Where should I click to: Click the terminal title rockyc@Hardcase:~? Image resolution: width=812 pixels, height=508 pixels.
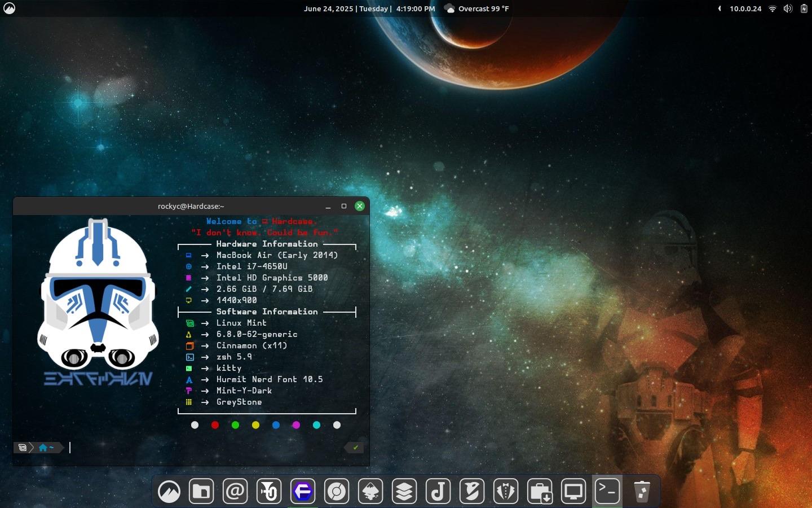coord(191,206)
